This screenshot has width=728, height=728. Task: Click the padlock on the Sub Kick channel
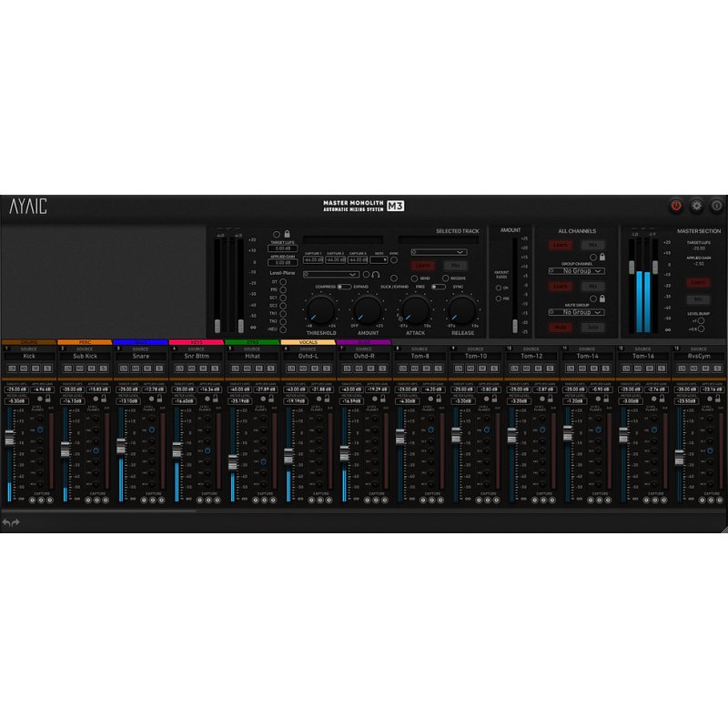104,399
